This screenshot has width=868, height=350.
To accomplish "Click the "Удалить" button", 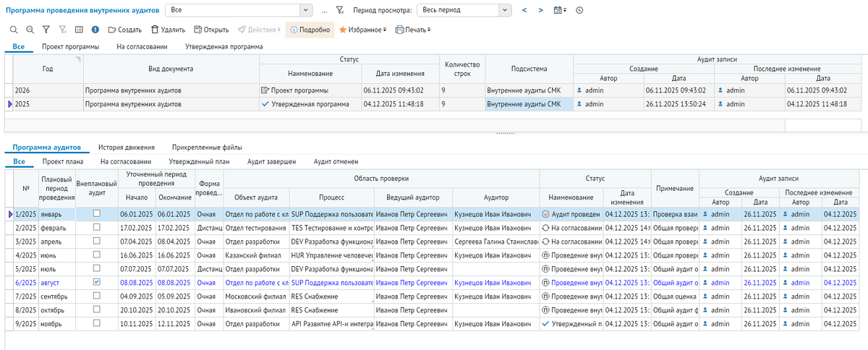I will [168, 30].
